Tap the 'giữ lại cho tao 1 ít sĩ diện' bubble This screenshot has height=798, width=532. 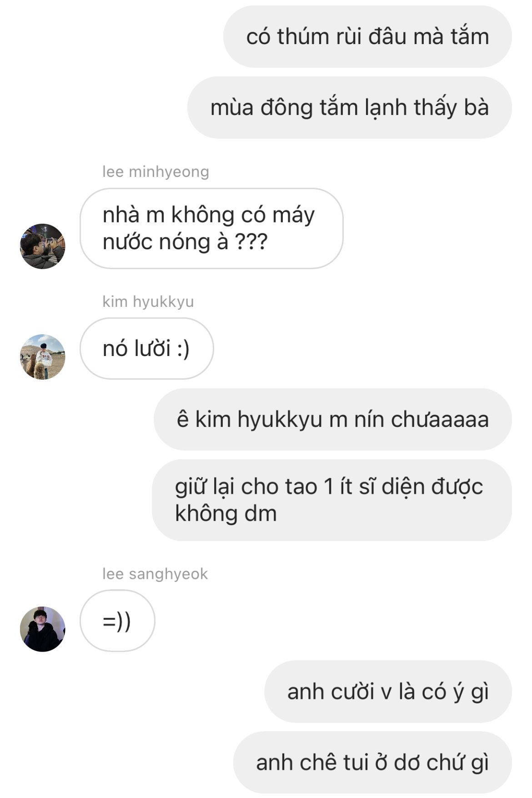(332, 500)
